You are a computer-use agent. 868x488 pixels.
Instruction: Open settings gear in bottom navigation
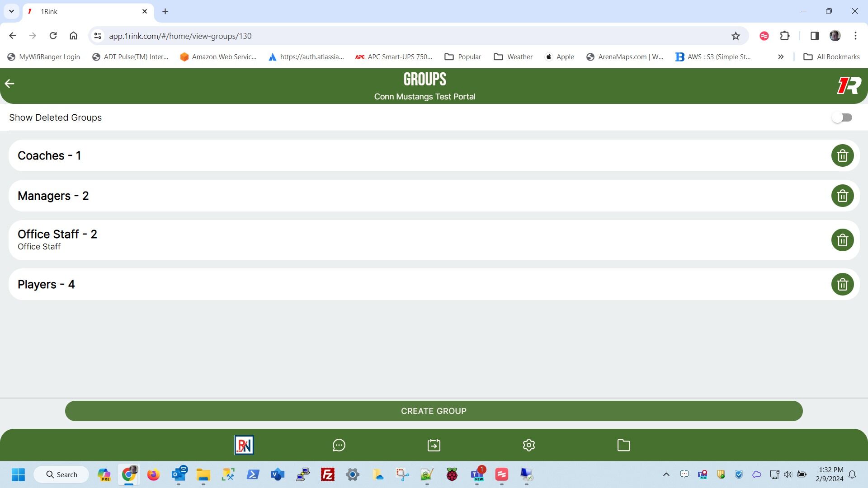(x=528, y=445)
